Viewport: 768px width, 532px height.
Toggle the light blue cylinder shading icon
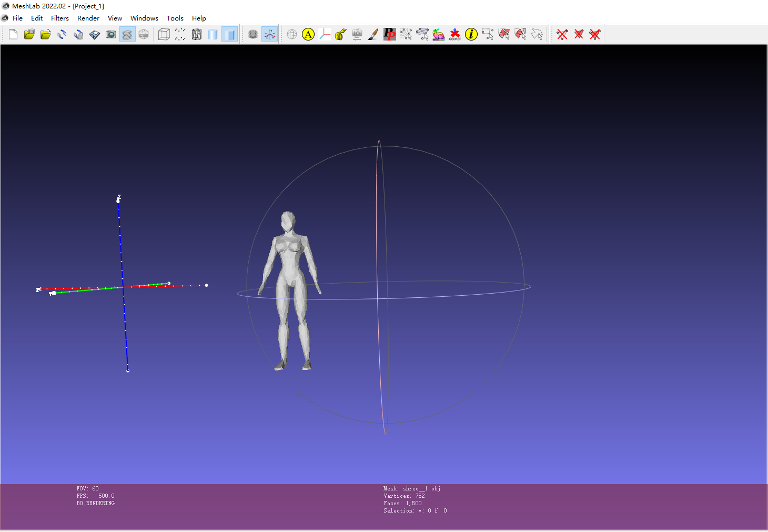[x=213, y=35]
